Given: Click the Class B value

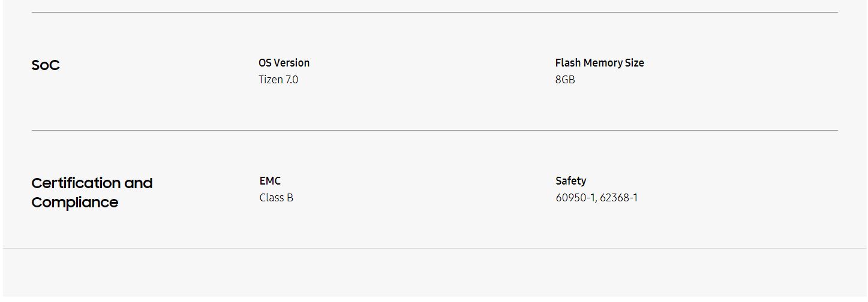Looking at the screenshot, I should click(277, 198).
